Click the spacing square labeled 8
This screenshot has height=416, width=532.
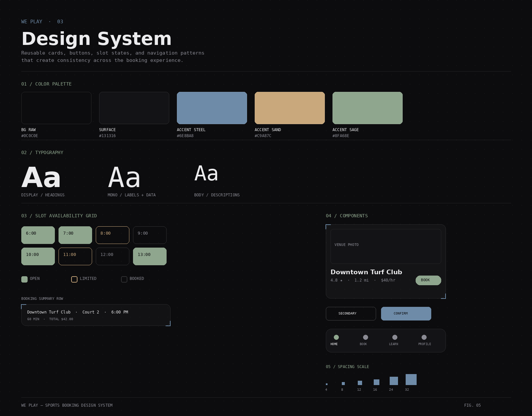click(x=343, y=383)
